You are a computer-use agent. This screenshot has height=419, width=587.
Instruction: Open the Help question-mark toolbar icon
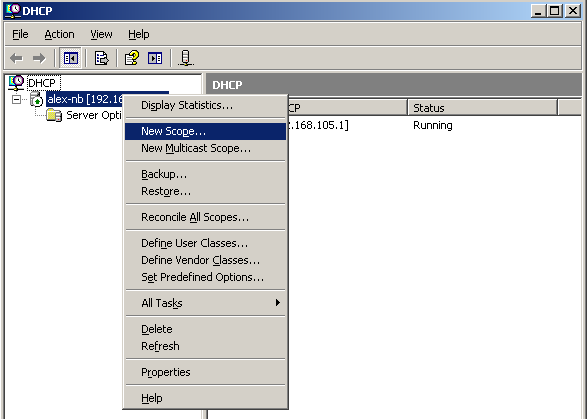pos(131,58)
